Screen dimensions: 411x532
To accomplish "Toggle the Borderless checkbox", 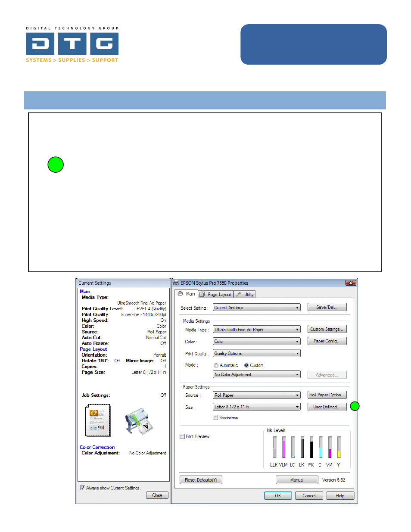I will coord(215,417).
